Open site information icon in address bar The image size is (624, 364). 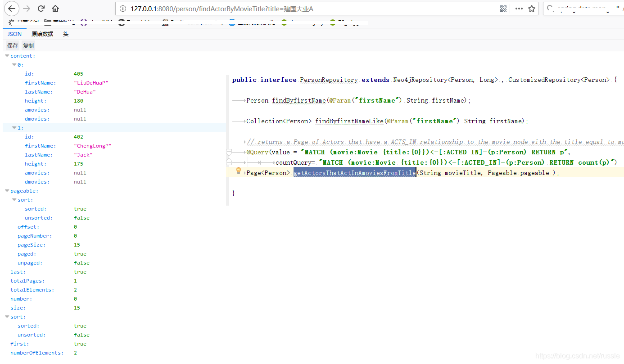tap(123, 9)
